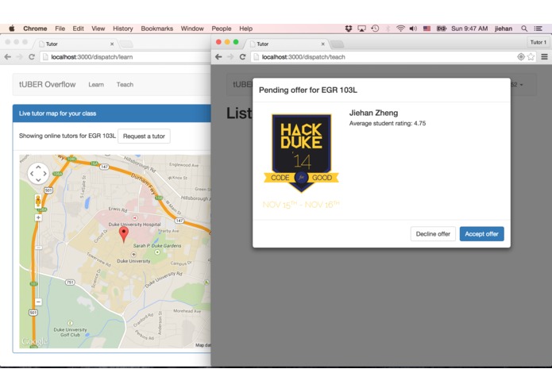Open the History menu
This screenshot has height=392, width=552.
coord(123,29)
